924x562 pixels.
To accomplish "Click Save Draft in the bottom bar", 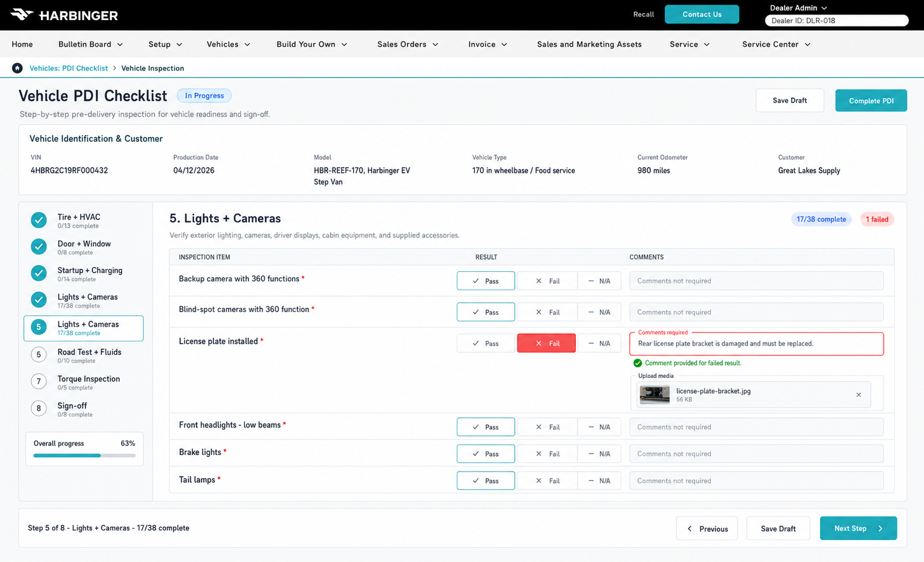I will pyautogui.click(x=778, y=529).
